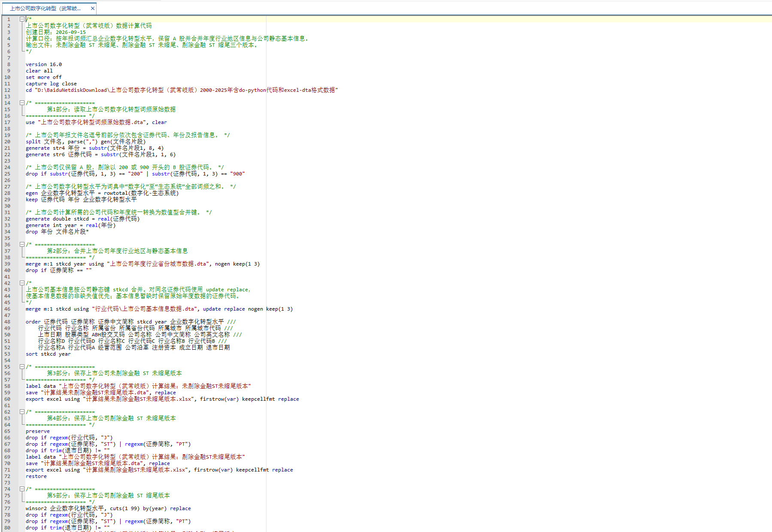Click the 'winsor2' command line
Viewport: 772px width, 532px height.
click(x=108, y=508)
